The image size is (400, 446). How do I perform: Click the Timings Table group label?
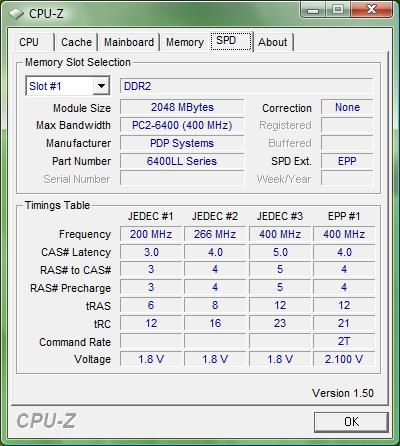[x=57, y=205]
